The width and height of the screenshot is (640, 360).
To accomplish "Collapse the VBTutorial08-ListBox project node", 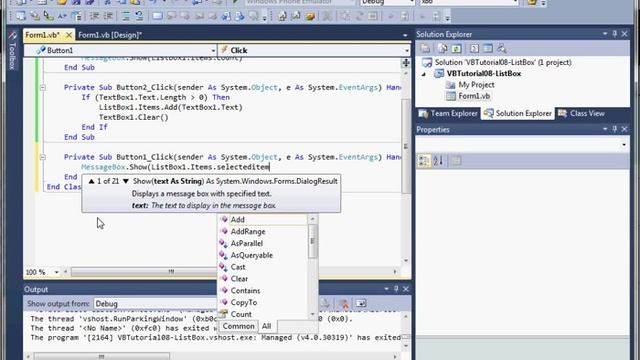I will click(424, 74).
